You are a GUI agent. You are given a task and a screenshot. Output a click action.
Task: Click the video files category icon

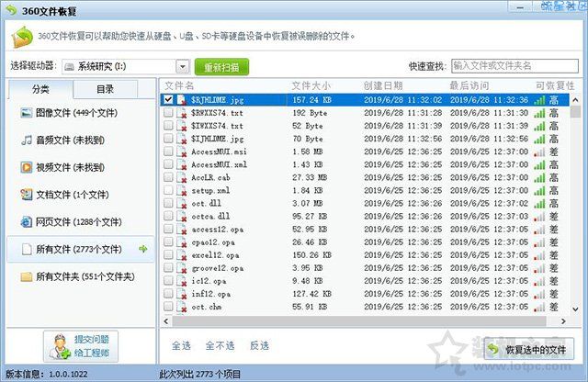[27, 167]
